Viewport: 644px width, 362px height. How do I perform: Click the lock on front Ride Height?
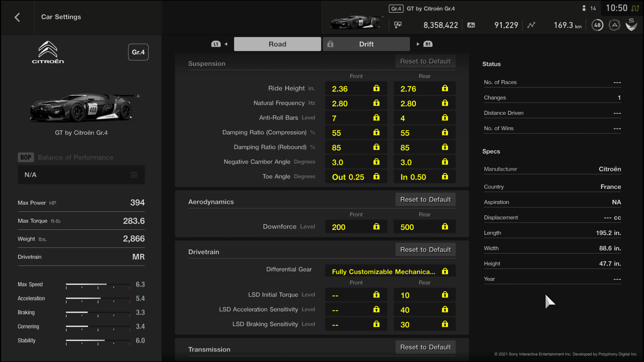(376, 88)
